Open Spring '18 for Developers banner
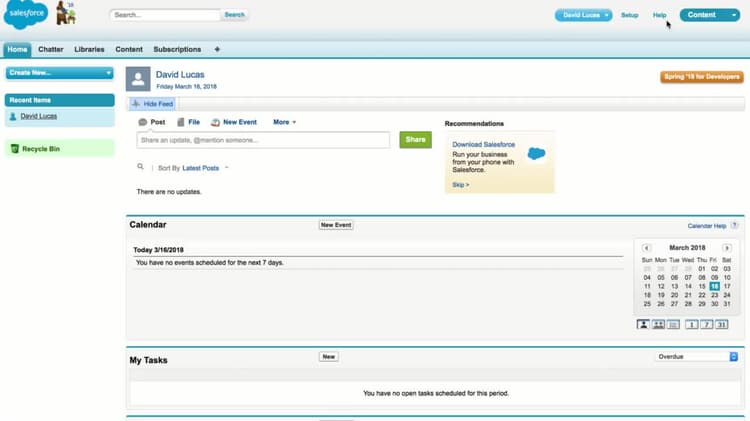This screenshot has width=750, height=421. pyautogui.click(x=702, y=77)
